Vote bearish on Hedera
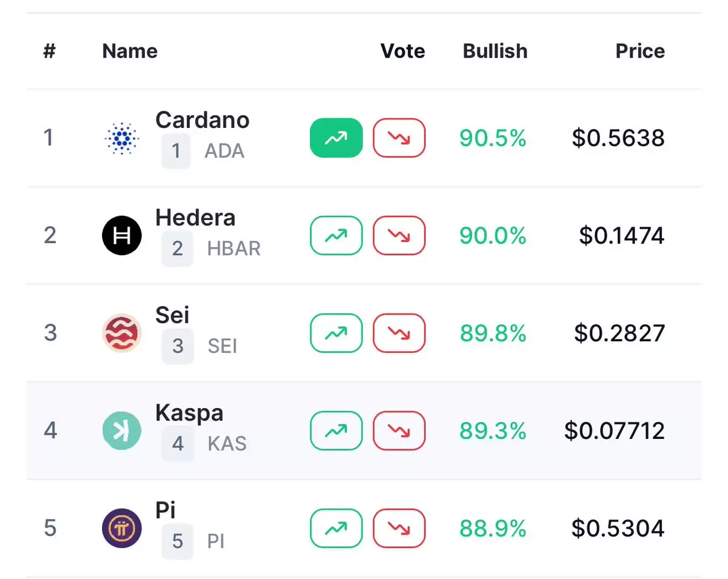This screenshot has width=728, height=579. pos(399,235)
